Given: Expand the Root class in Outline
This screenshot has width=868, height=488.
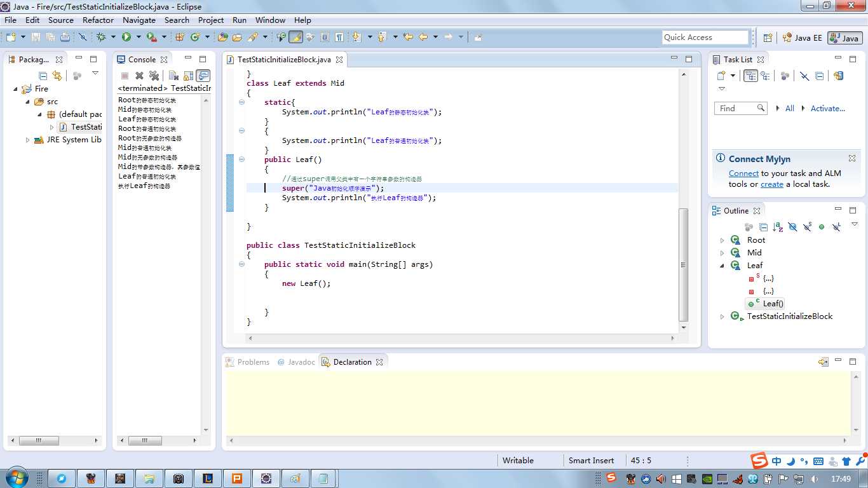Looking at the screenshot, I should click(x=722, y=240).
